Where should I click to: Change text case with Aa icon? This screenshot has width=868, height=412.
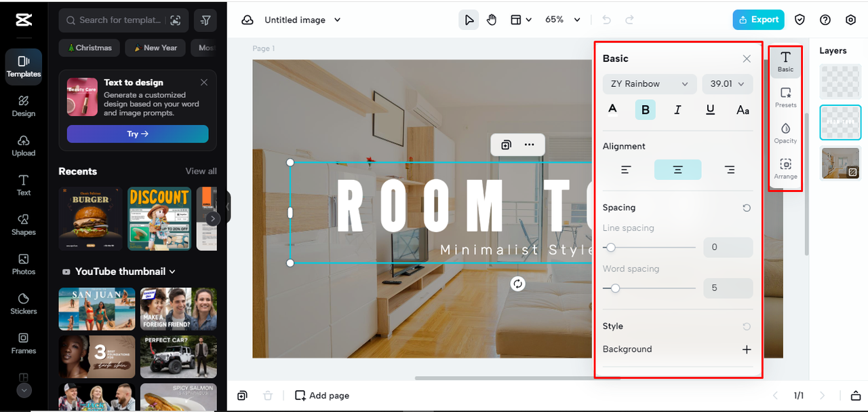click(x=743, y=110)
